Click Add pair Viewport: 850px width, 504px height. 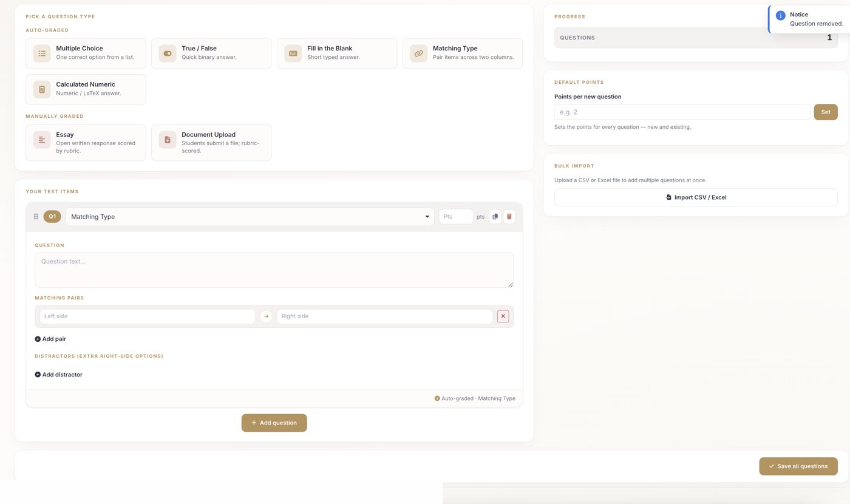coord(50,339)
